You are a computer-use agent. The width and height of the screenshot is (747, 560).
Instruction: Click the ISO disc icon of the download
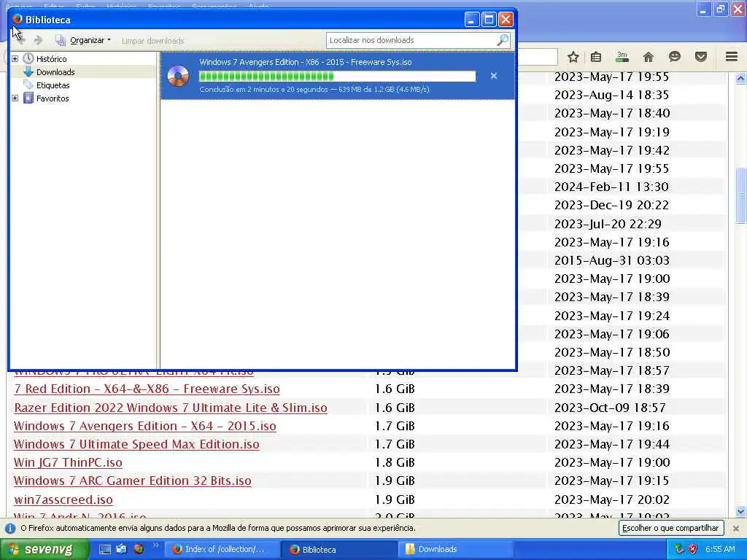[178, 76]
